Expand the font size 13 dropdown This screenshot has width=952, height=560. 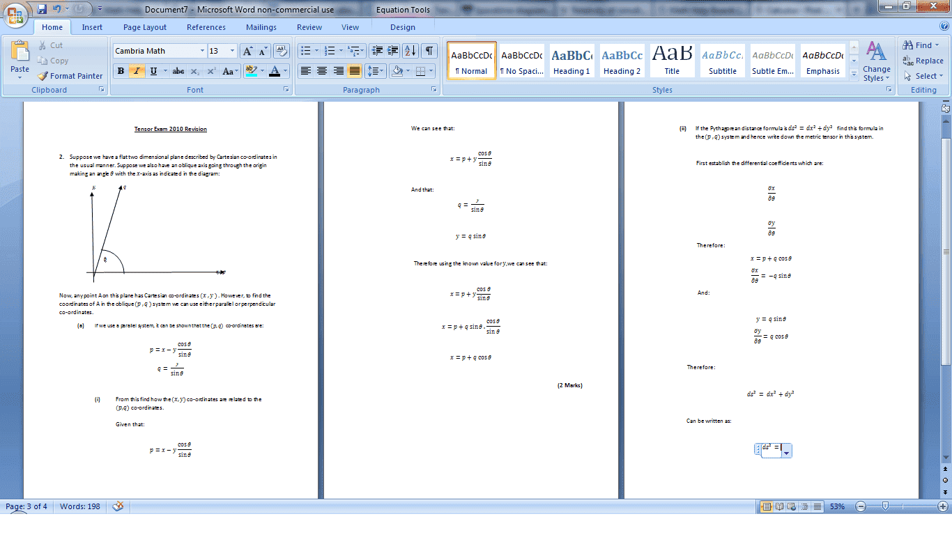[x=233, y=51]
